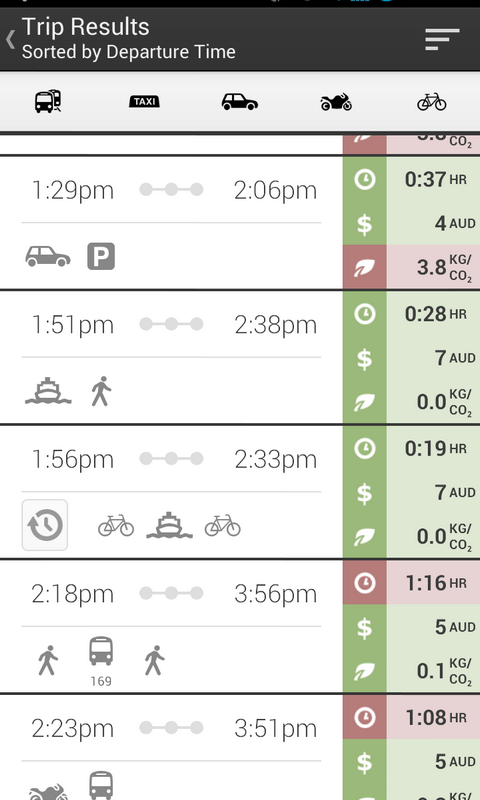Select the bicycle mode icon in top bar

coord(432,102)
